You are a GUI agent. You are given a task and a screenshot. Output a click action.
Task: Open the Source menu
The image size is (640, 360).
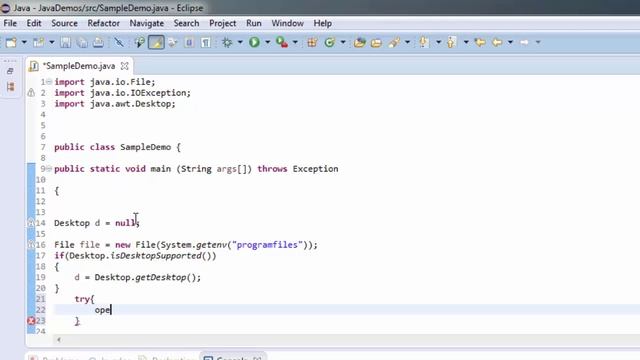64,23
